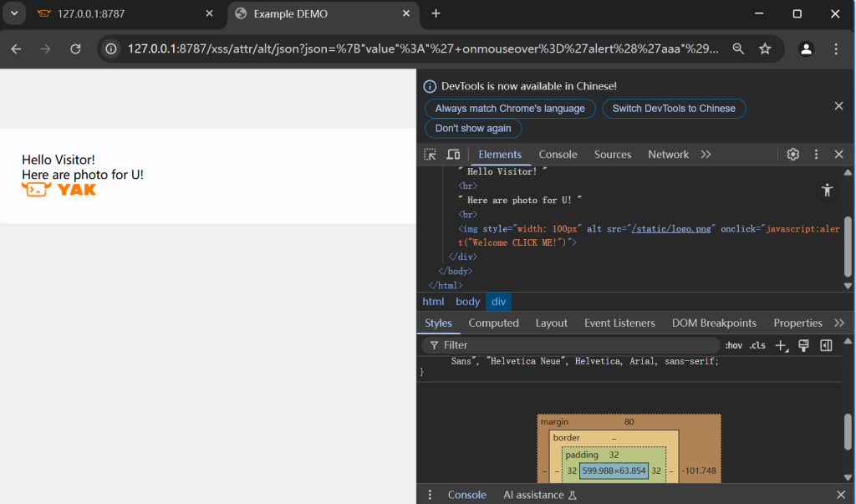Viewport: 856px width, 504px height.
Task: Toggle the device toolbar emulation icon
Action: pyautogui.click(x=453, y=155)
